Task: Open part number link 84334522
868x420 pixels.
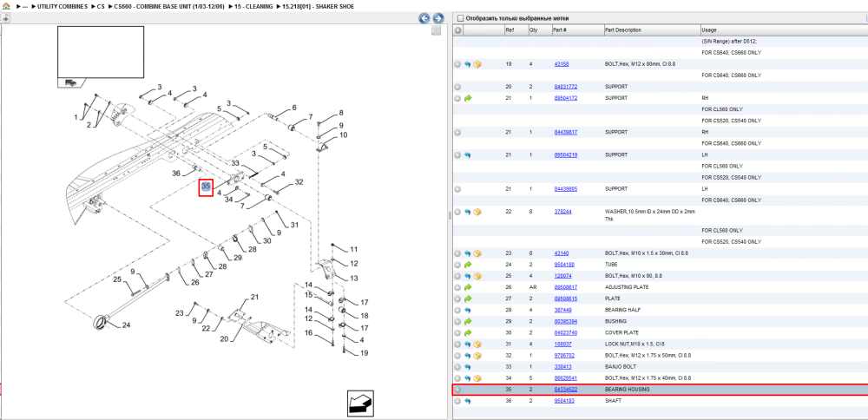Action: (x=566, y=390)
